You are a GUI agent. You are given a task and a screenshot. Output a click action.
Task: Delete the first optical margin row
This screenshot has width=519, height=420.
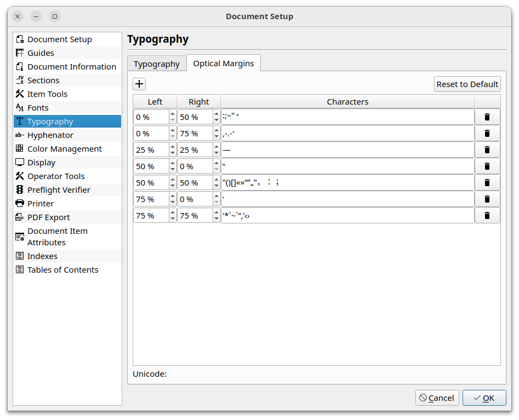point(487,117)
